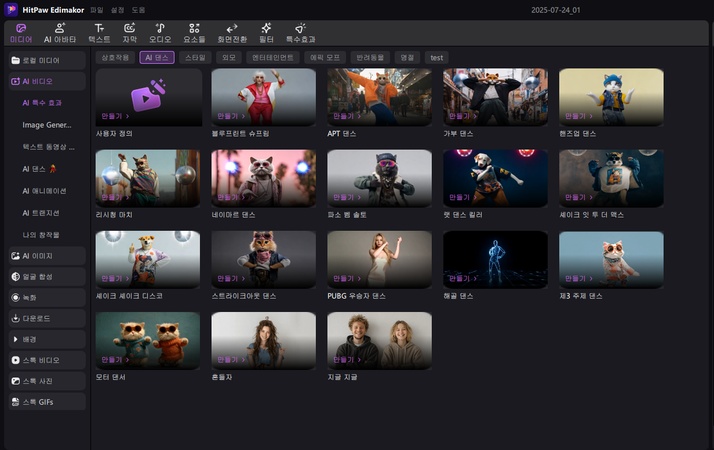This screenshot has height=450, width=714.
Task: Select the 흔들자 woman thumbnail
Action: pyautogui.click(x=264, y=340)
